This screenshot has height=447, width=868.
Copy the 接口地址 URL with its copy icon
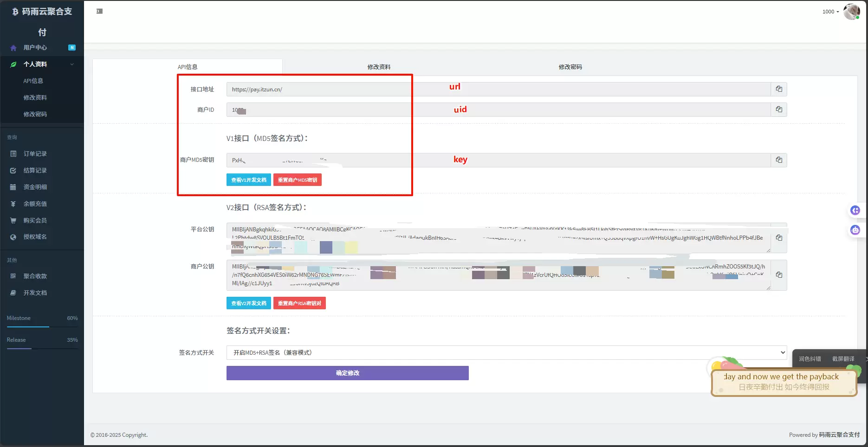(779, 89)
